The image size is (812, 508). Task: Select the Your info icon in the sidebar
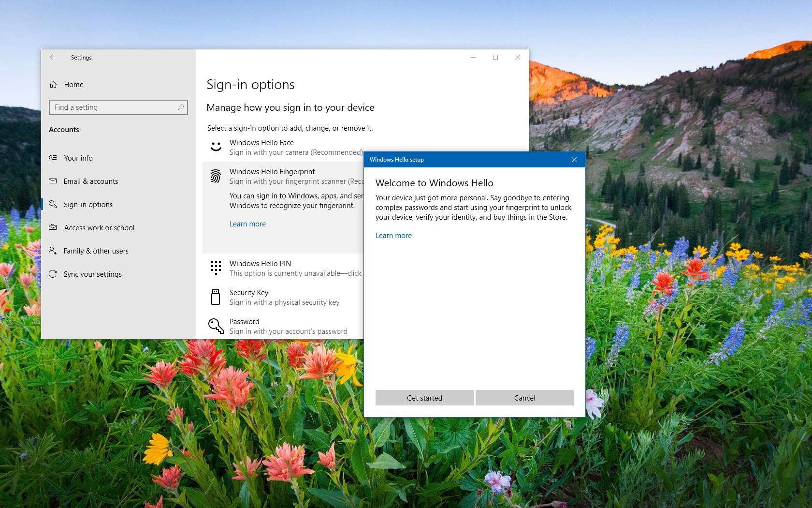[x=53, y=158]
